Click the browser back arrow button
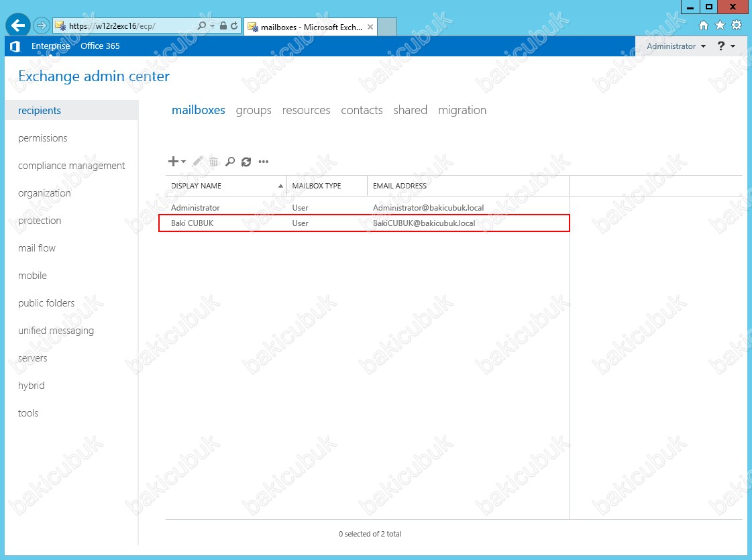The image size is (752, 560). 17,25
